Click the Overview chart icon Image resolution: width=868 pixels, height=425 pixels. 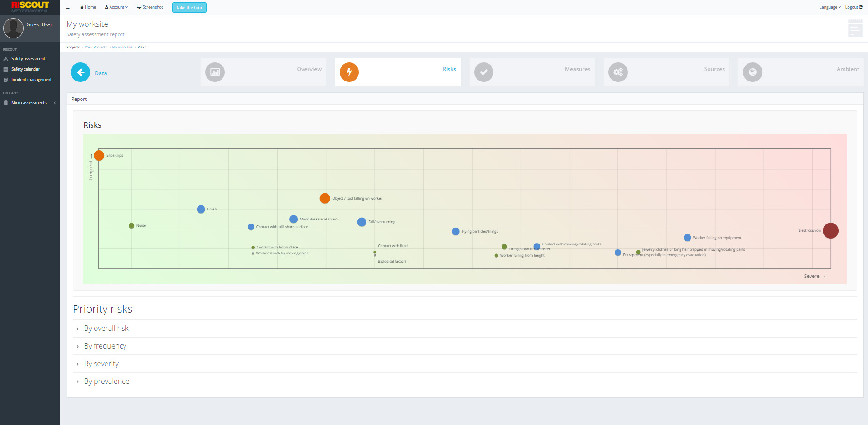pos(215,72)
